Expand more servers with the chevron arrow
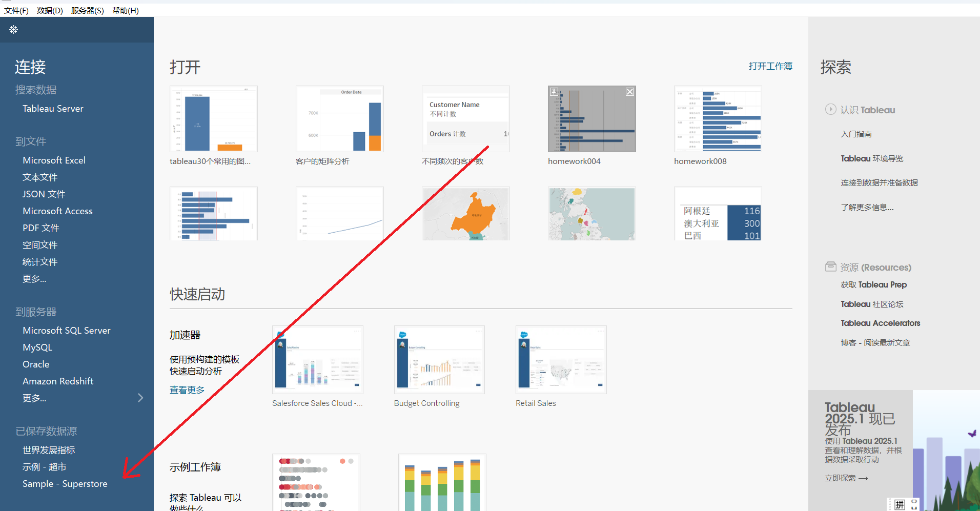This screenshot has height=511, width=980. click(x=140, y=398)
